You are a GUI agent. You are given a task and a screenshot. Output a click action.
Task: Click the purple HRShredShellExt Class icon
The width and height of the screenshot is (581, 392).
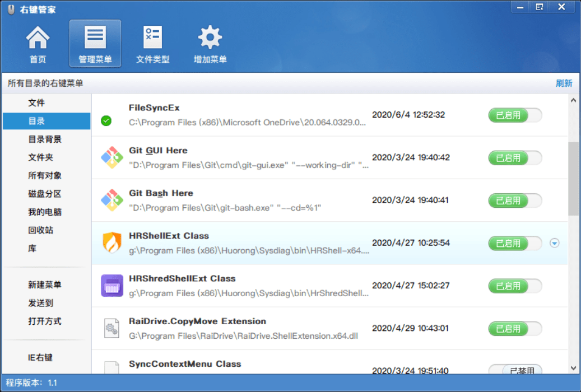[x=111, y=286]
